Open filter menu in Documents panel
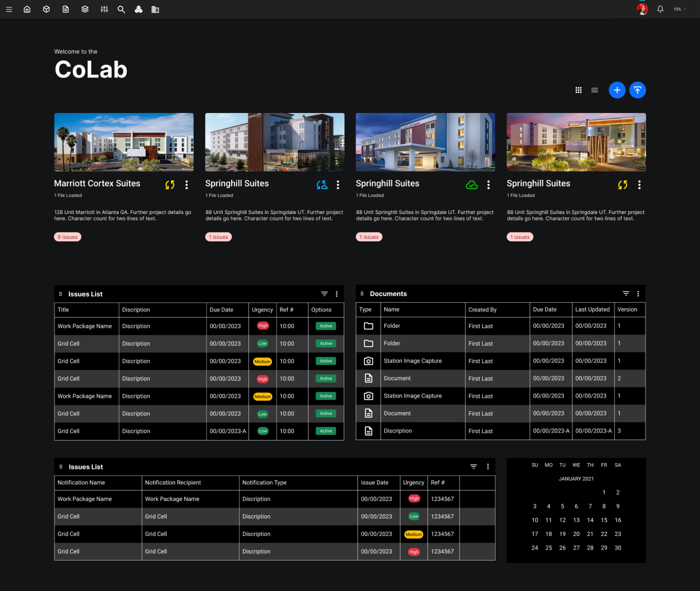Viewport: 700px width, 591px height. click(625, 294)
